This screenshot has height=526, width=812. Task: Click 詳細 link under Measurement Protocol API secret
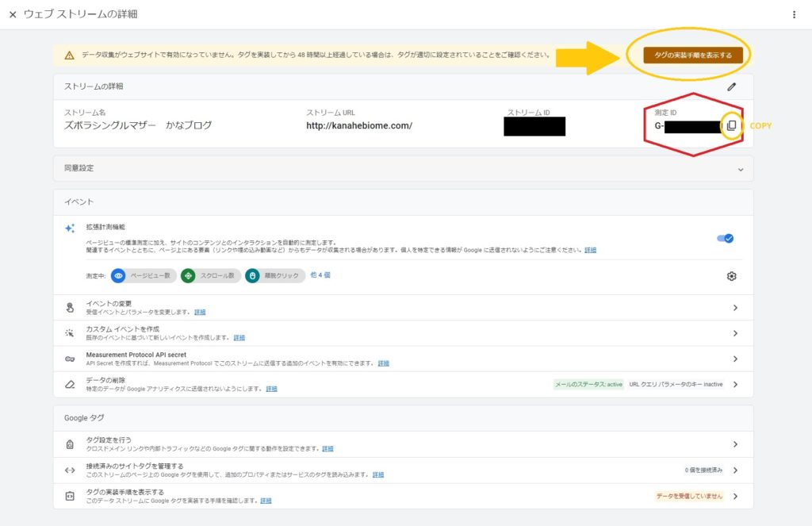pos(384,363)
